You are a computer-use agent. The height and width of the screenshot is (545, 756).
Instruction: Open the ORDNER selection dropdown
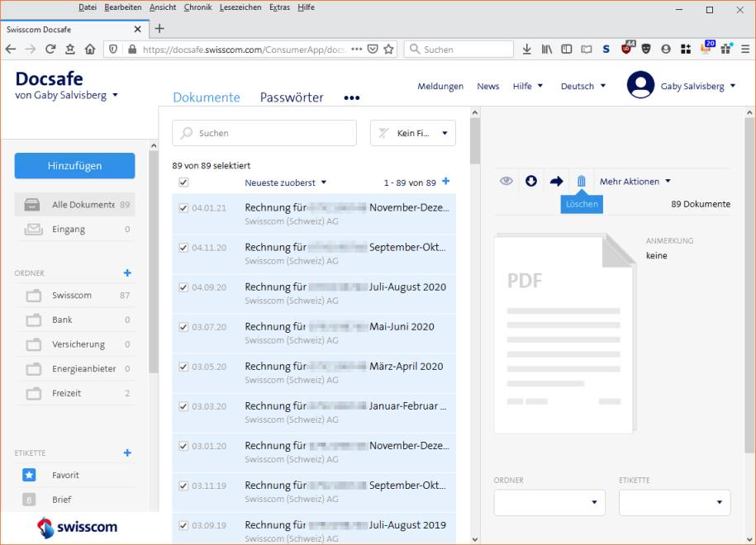coord(549,502)
